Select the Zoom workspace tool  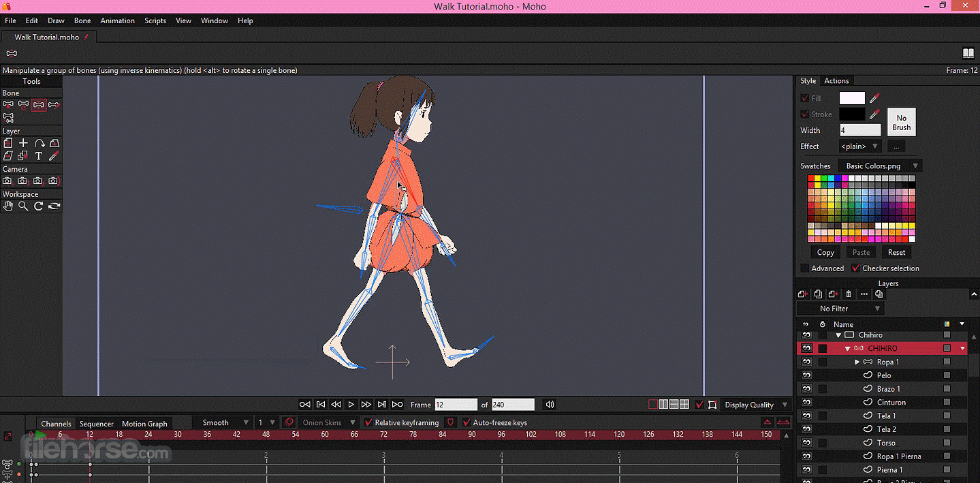pyautogui.click(x=22, y=206)
